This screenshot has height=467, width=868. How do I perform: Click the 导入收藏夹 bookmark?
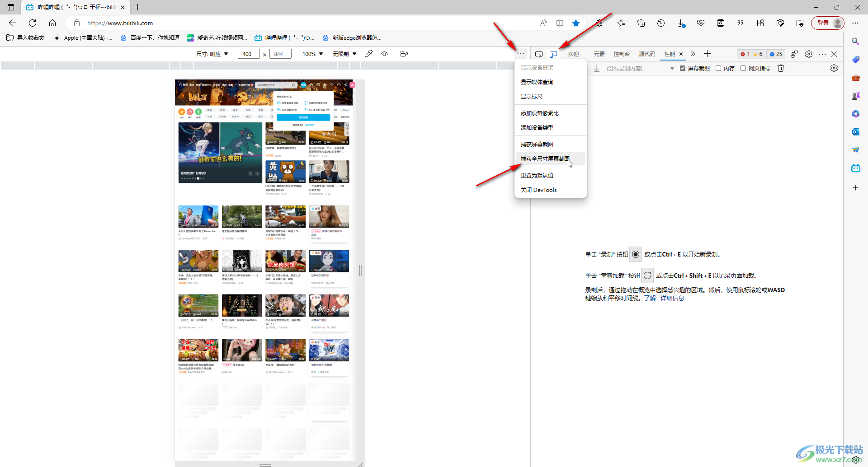[x=26, y=38]
